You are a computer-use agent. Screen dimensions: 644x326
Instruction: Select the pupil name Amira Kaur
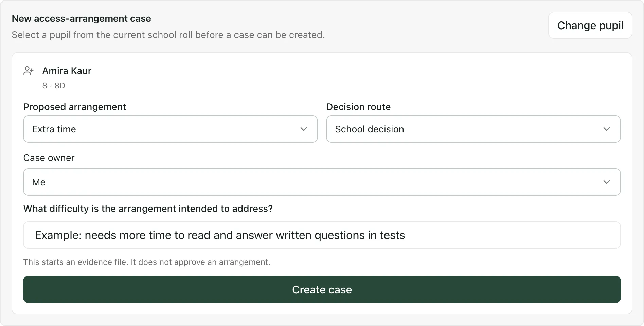(x=67, y=71)
